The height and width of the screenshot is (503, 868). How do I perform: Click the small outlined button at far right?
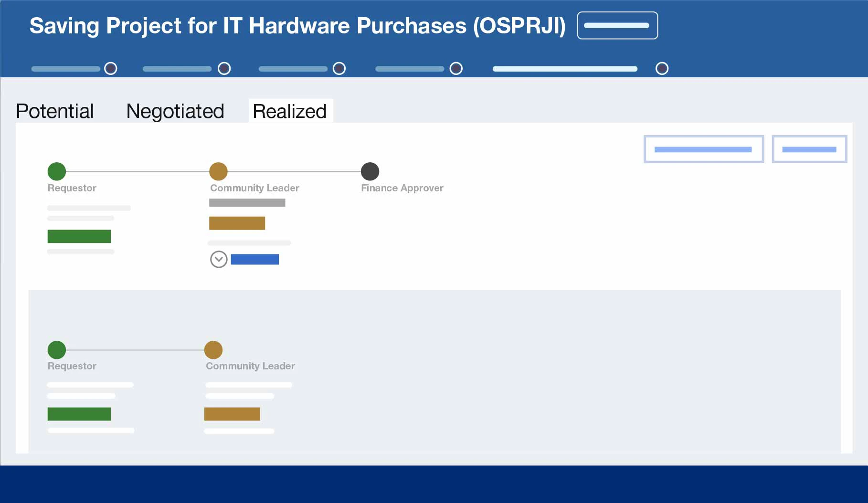[x=809, y=149]
